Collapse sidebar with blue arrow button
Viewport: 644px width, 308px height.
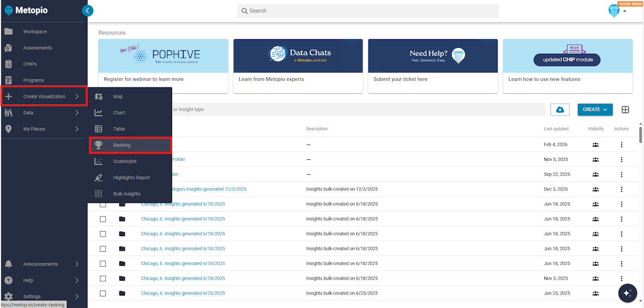click(88, 11)
